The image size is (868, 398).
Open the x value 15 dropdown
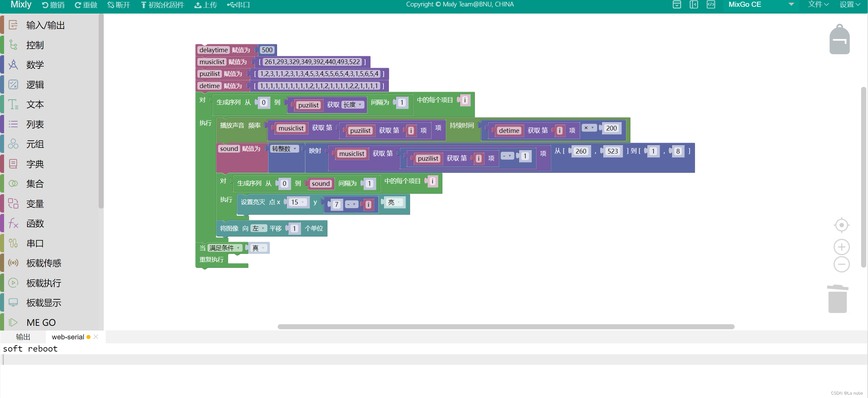297,202
